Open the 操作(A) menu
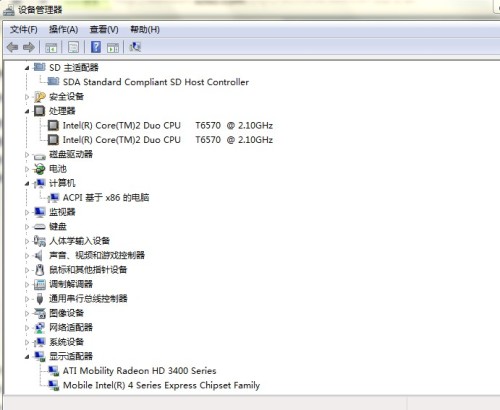500x410 pixels. point(64,29)
